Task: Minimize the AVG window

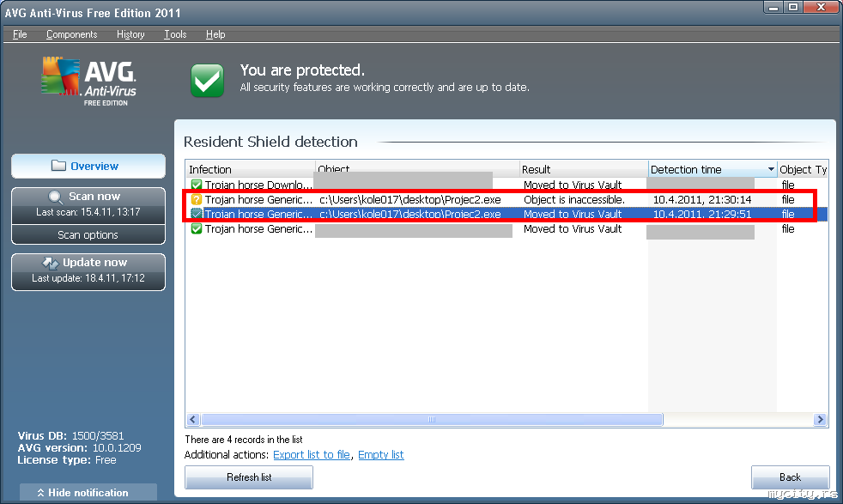Action: pos(773,7)
